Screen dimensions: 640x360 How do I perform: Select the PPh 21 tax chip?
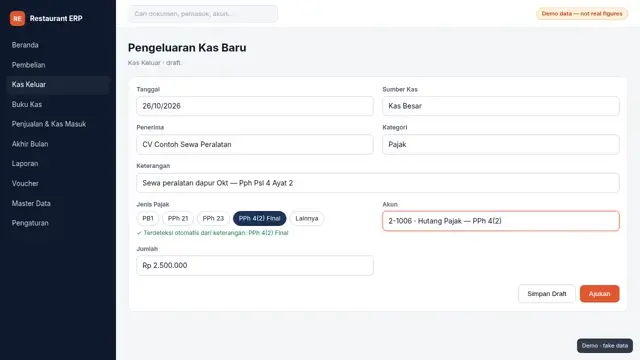pos(178,218)
